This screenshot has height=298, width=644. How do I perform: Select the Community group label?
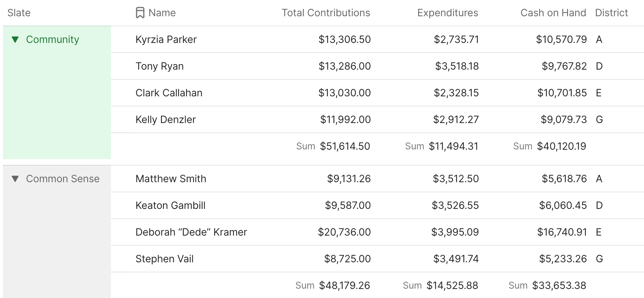click(x=53, y=39)
